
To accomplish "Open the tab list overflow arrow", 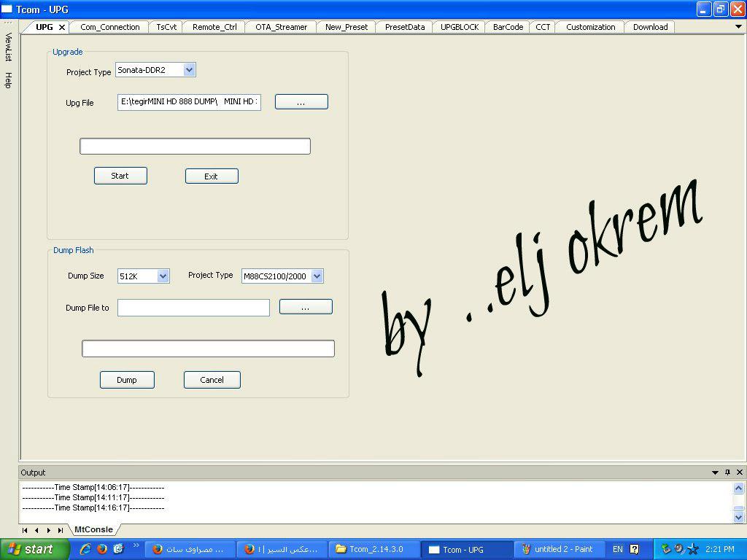I will 738,27.
